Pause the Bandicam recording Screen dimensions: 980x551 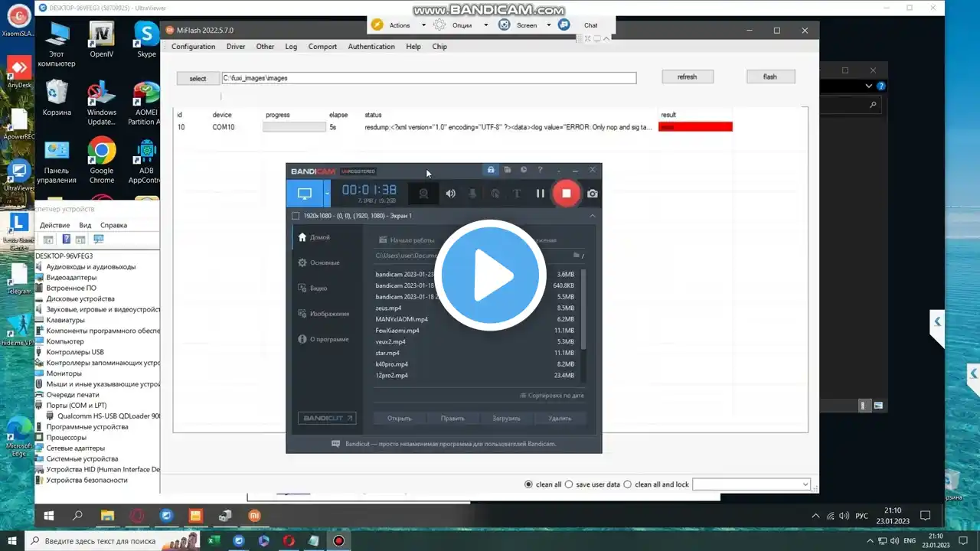541,194
